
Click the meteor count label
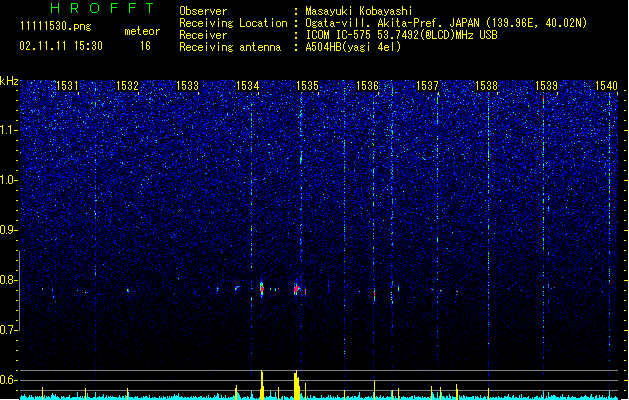pyautogui.click(x=142, y=31)
